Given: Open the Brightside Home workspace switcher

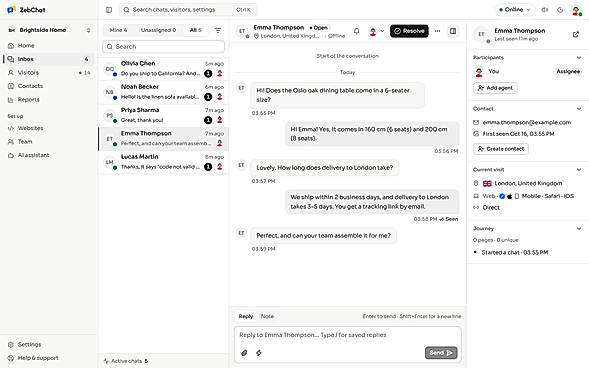Looking at the screenshot, I should pos(49,30).
